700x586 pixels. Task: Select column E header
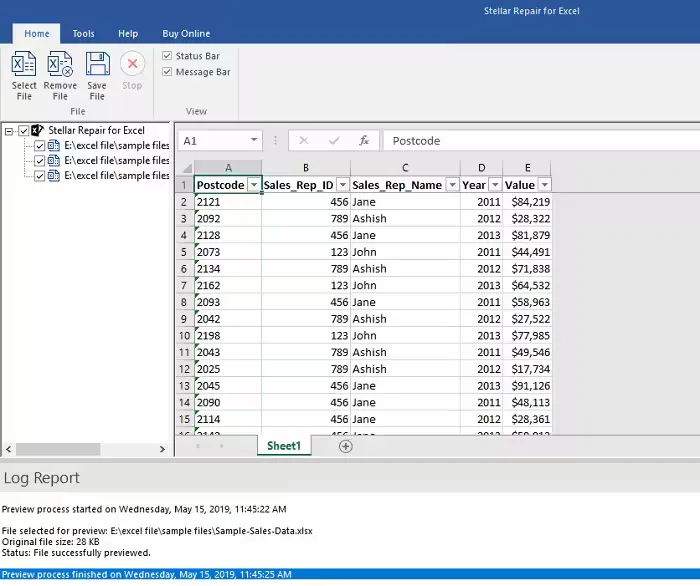(527, 168)
